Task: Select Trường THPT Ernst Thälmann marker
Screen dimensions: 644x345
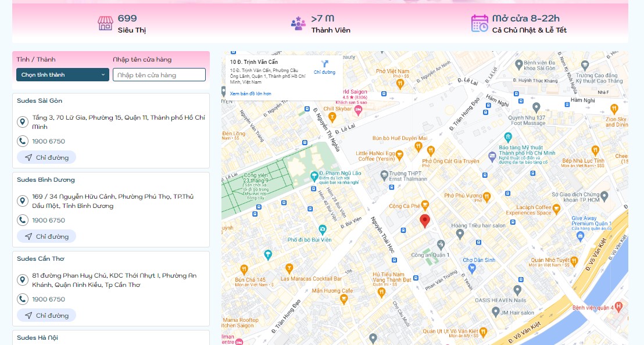Action: point(384,175)
